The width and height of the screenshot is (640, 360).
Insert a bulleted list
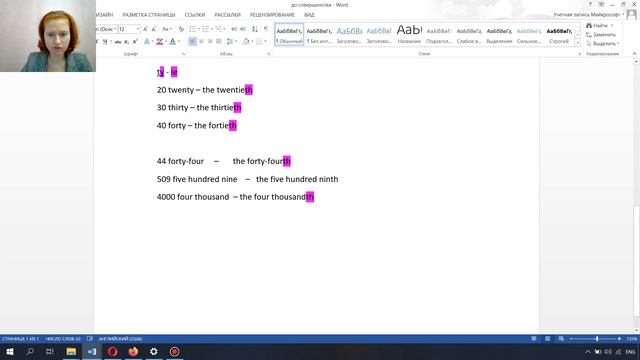(194, 29)
